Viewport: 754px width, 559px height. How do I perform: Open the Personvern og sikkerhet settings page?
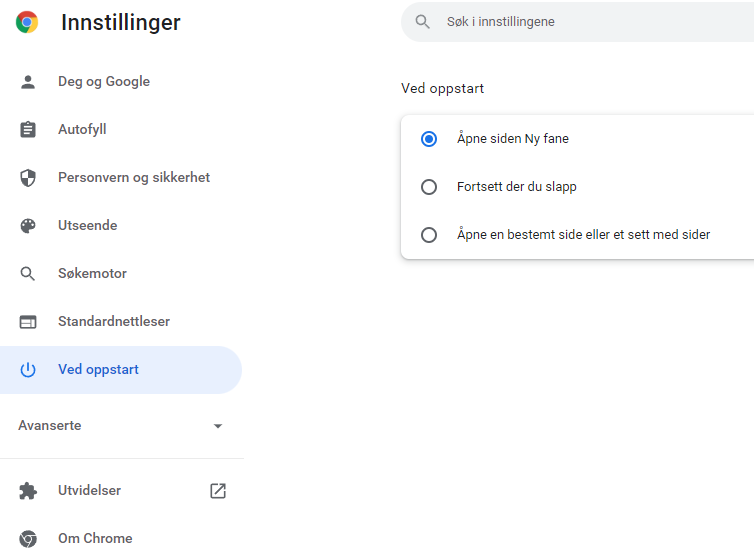[134, 178]
